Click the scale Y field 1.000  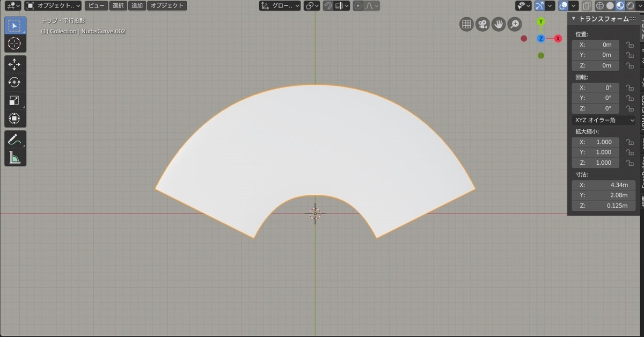tap(595, 152)
